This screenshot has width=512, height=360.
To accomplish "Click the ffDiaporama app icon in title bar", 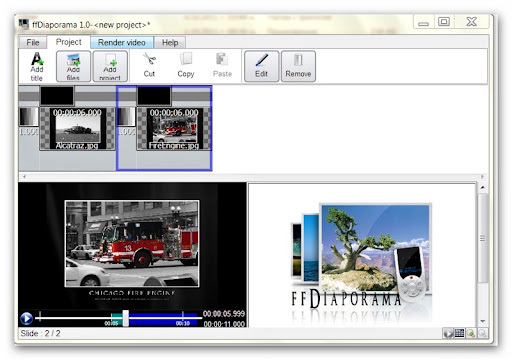I will point(24,24).
